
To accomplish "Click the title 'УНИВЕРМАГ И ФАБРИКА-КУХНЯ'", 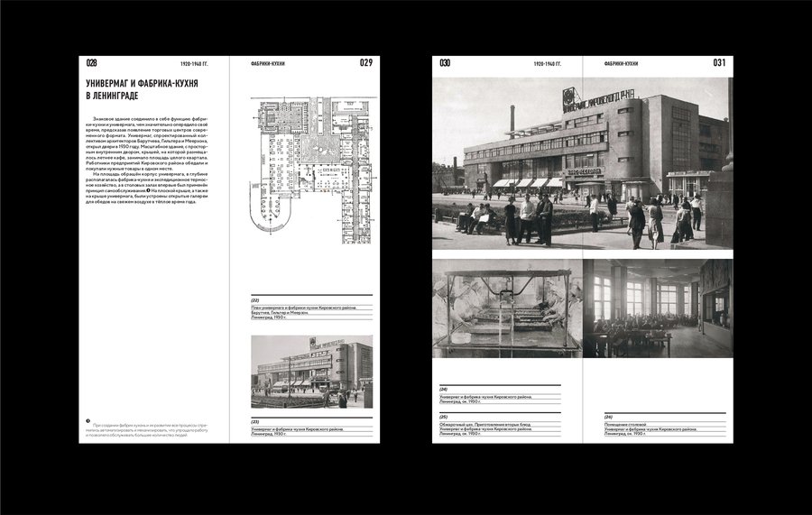I will point(142,83).
